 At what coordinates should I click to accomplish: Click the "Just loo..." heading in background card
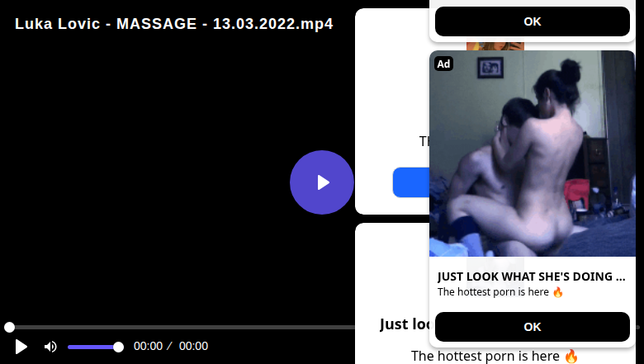pyautogui.click(x=403, y=324)
